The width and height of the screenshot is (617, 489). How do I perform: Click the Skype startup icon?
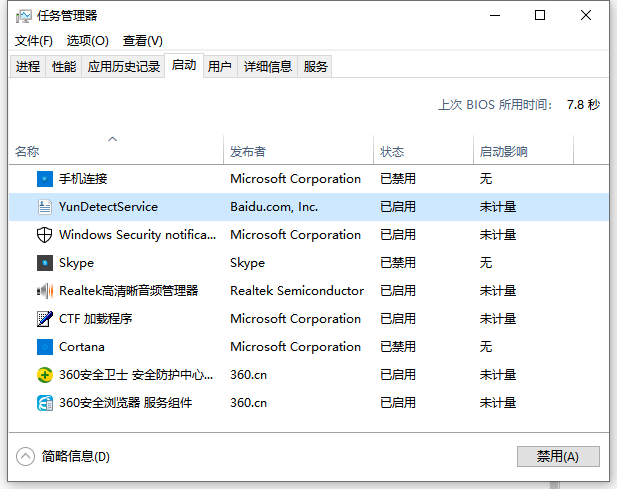44,263
